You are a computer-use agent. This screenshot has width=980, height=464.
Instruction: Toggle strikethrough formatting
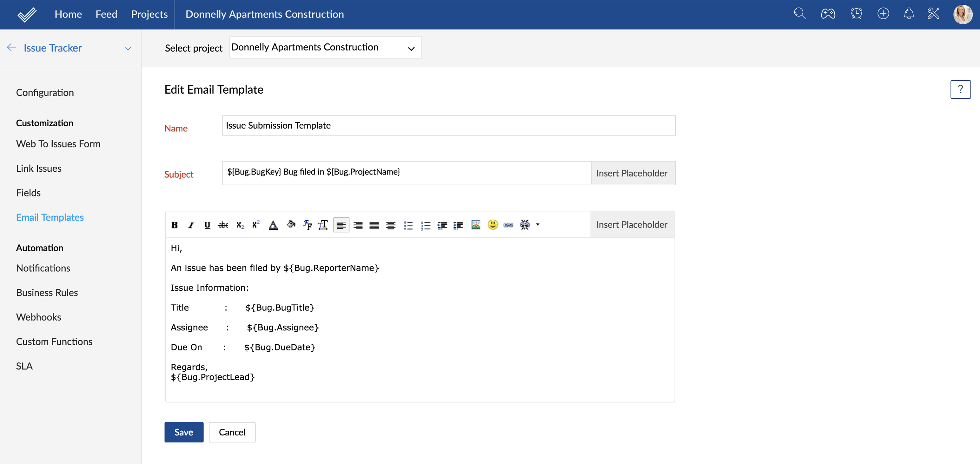point(223,225)
